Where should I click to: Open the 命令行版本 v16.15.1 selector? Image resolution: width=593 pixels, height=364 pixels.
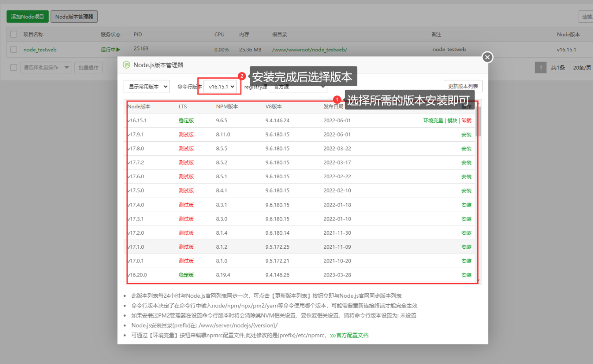point(220,86)
